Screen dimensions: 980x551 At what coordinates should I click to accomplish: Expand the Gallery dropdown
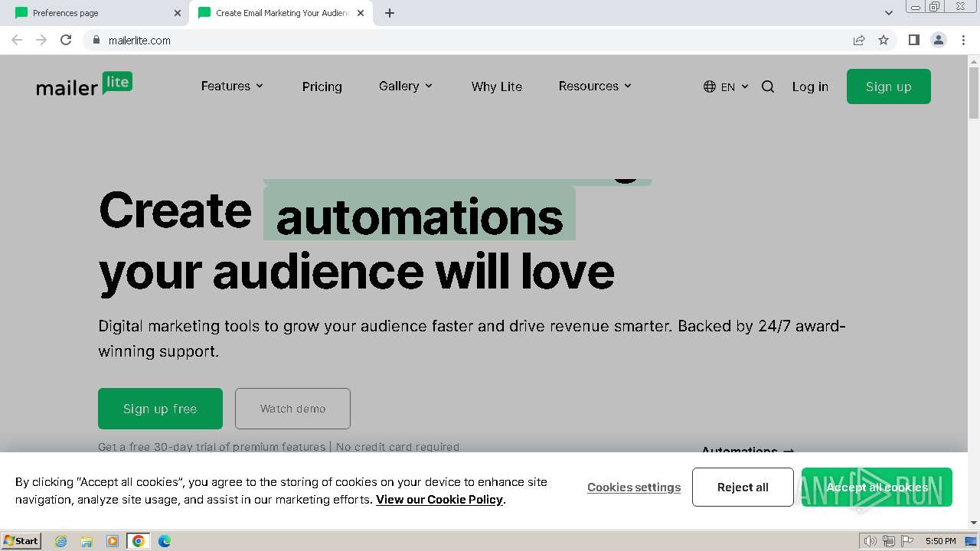[406, 86]
